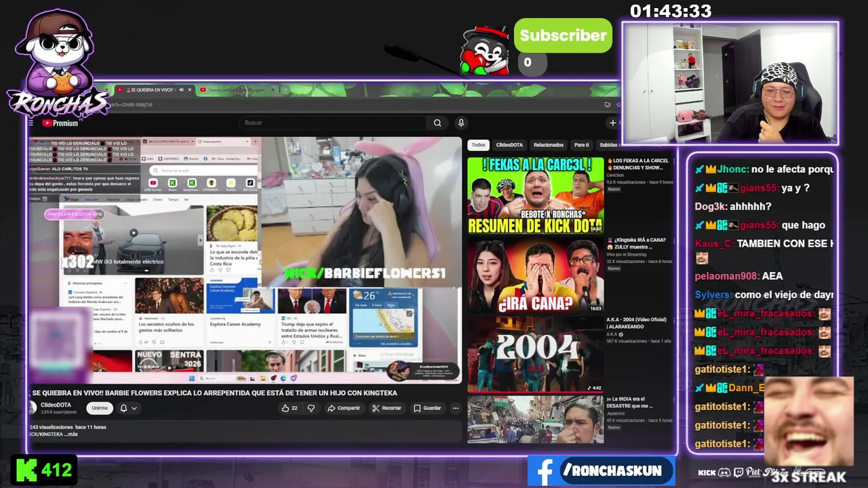The image size is (868, 488).
Task: Open title 'La INDIA era el DESASTRE'
Action: click(x=631, y=403)
